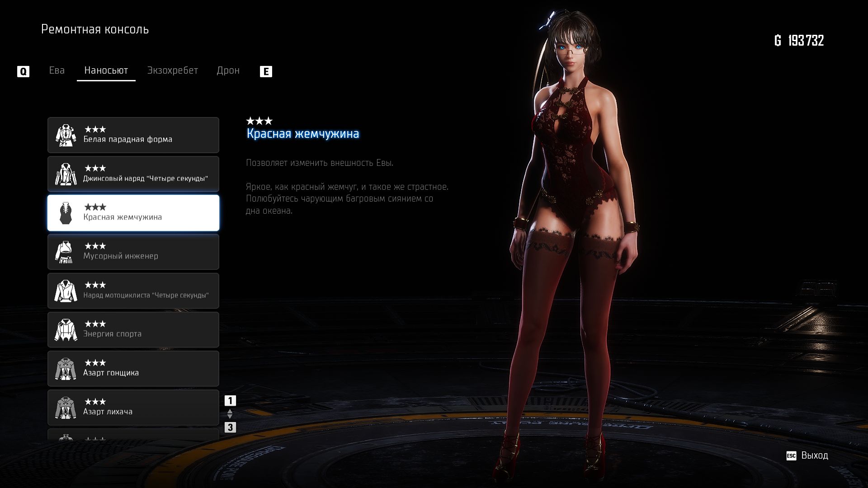Open the Экзохребет tab
The width and height of the screenshot is (868, 488).
click(172, 70)
